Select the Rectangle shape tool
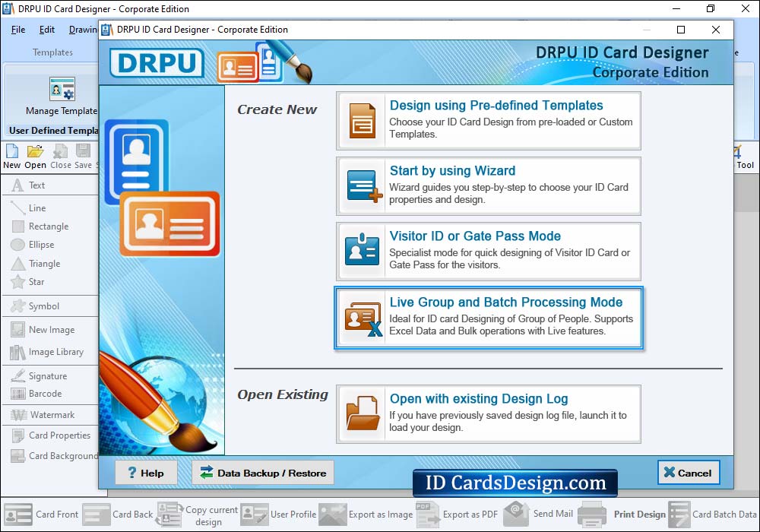 [40, 226]
